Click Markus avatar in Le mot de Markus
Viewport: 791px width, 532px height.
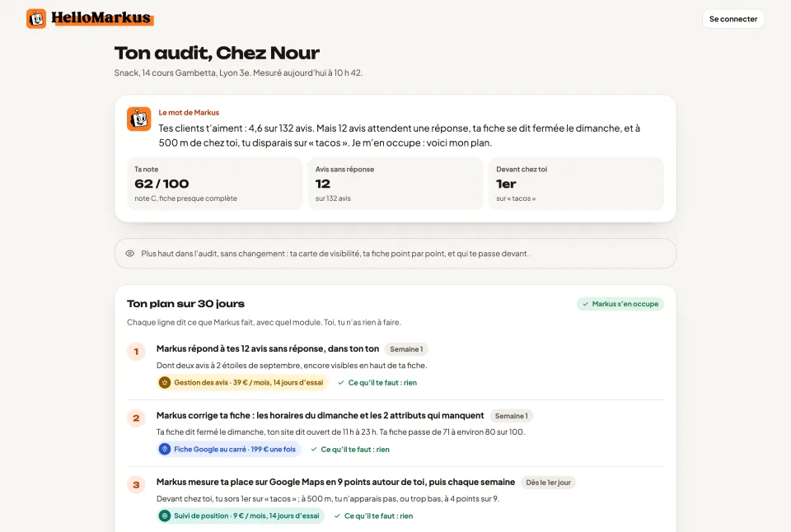138,119
